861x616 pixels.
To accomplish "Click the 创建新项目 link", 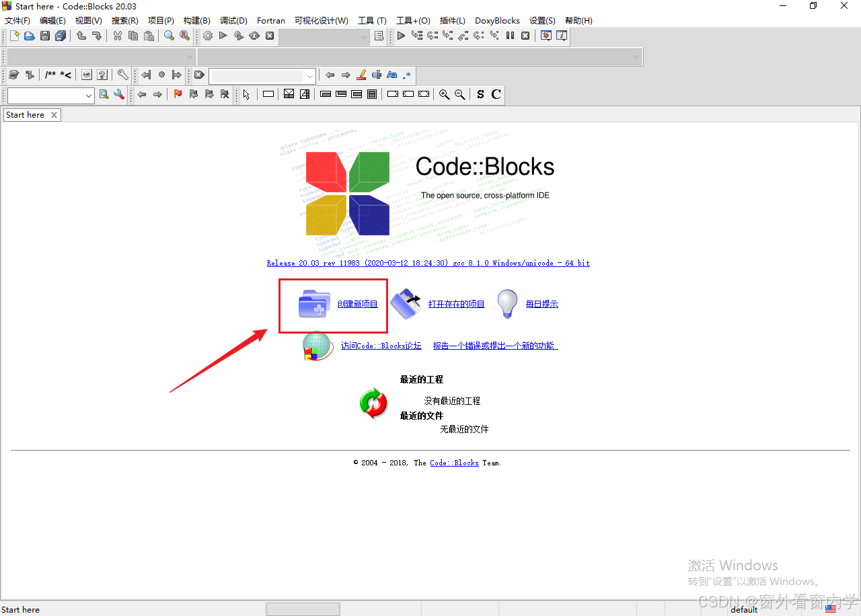I will pos(358,304).
